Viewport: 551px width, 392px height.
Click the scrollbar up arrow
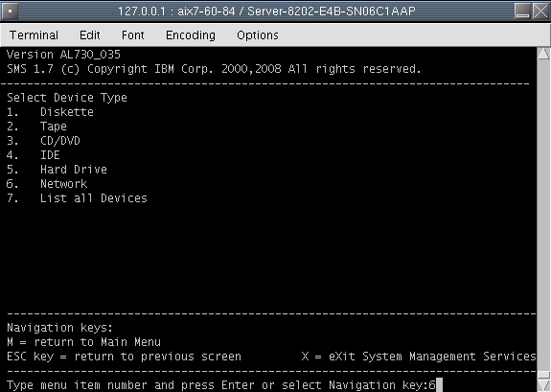[543, 54]
